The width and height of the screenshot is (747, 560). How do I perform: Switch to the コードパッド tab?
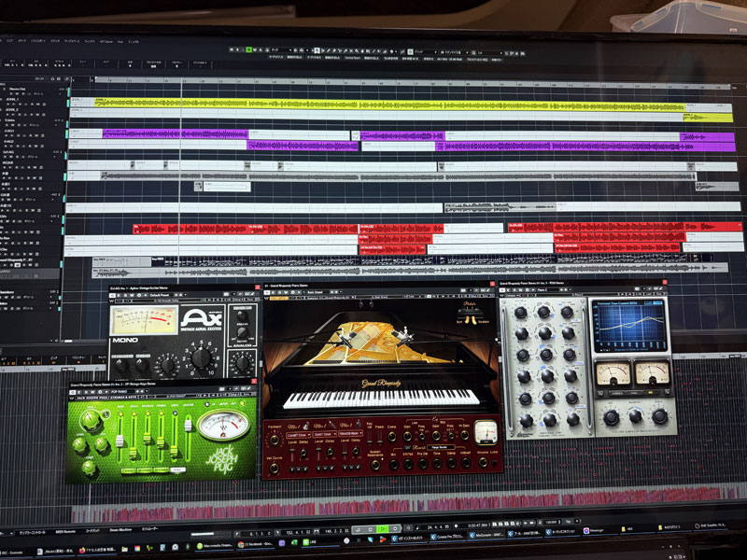[x=92, y=530]
